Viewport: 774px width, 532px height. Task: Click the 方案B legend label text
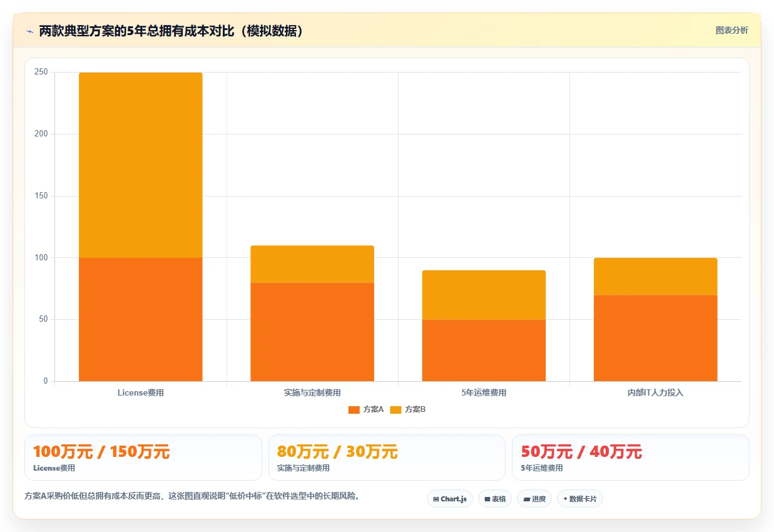point(415,409)
